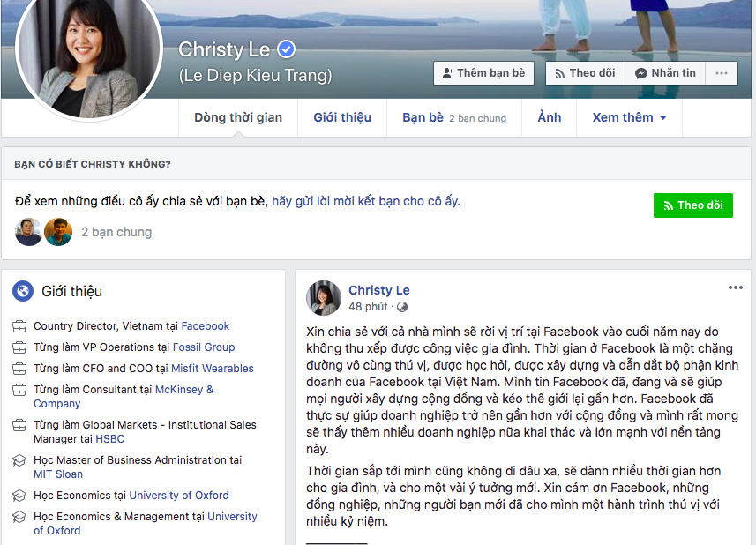Click the verified badge next to Christy Le
Image resolution: width=756 pixels, height=545 pixels.
286,49
